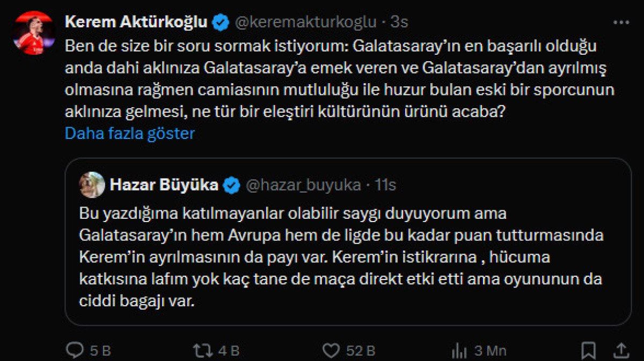Open the three-dot more options menu
Image resolution: width=644 pixels, height=361 pixels.
(620, 23)
